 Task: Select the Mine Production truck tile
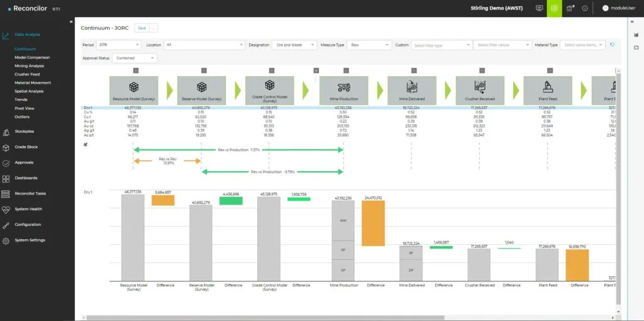click(x=344, y=91)
